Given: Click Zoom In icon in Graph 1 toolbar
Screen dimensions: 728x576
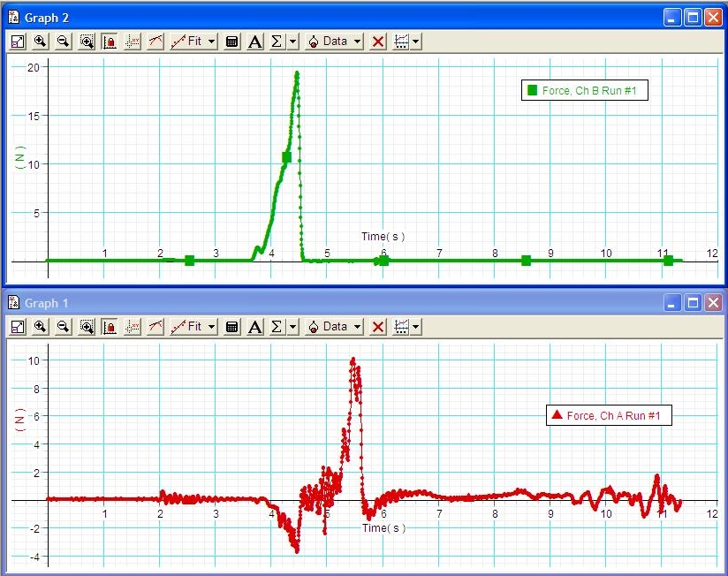Looking at the screenshot, I should (41, 327).
